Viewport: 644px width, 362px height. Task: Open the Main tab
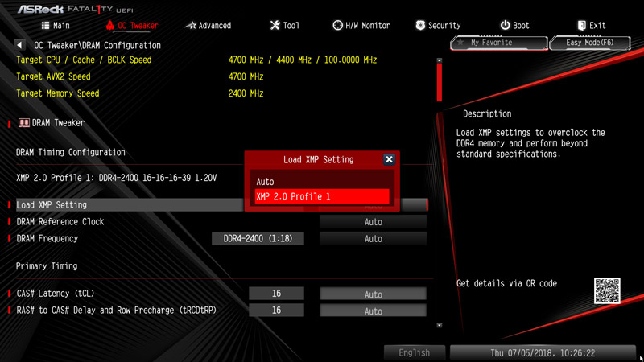coord(56,26)
